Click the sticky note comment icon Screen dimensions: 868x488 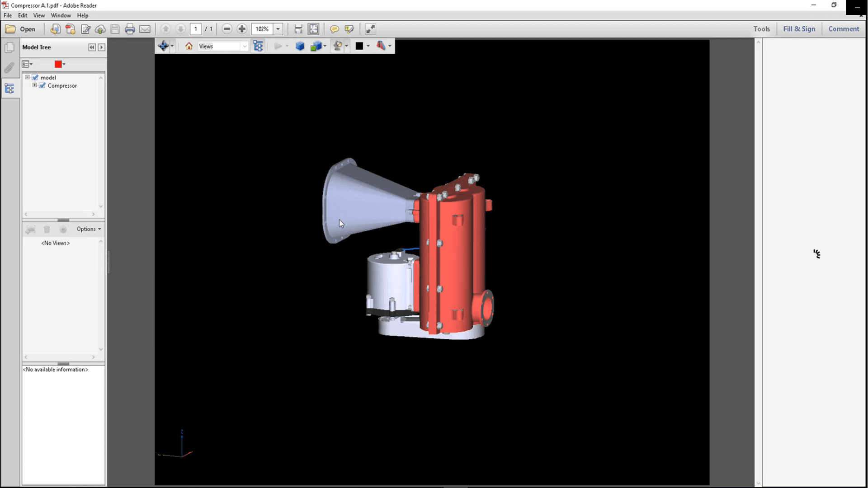[334, 29]
